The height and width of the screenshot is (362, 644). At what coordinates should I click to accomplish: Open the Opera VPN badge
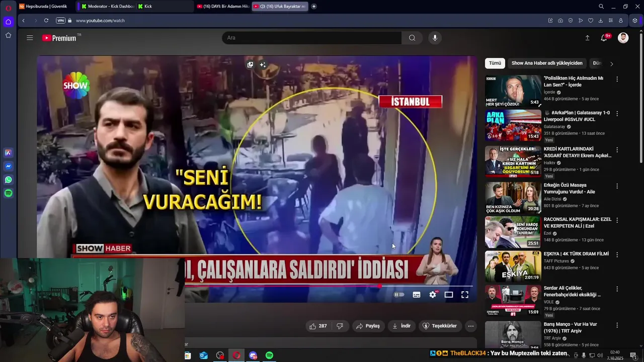point(61,21)
